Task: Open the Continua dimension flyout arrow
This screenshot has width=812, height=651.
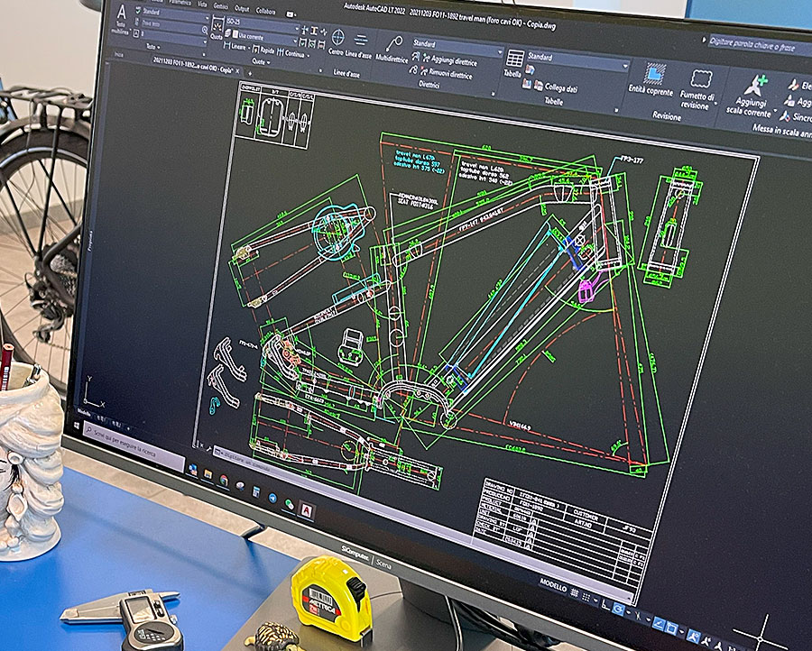Action: point(309,55)
